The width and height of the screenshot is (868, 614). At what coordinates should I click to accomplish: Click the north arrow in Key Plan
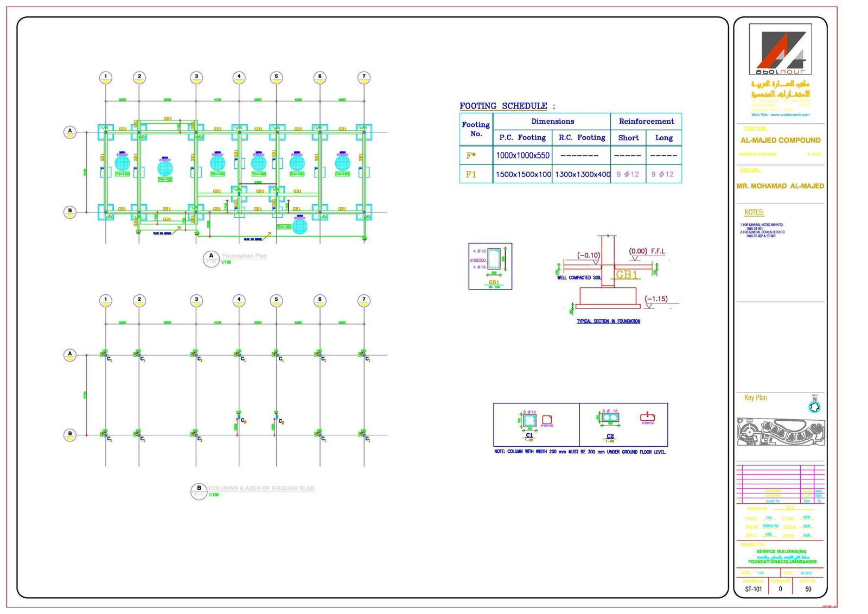[x=814, y=406]
